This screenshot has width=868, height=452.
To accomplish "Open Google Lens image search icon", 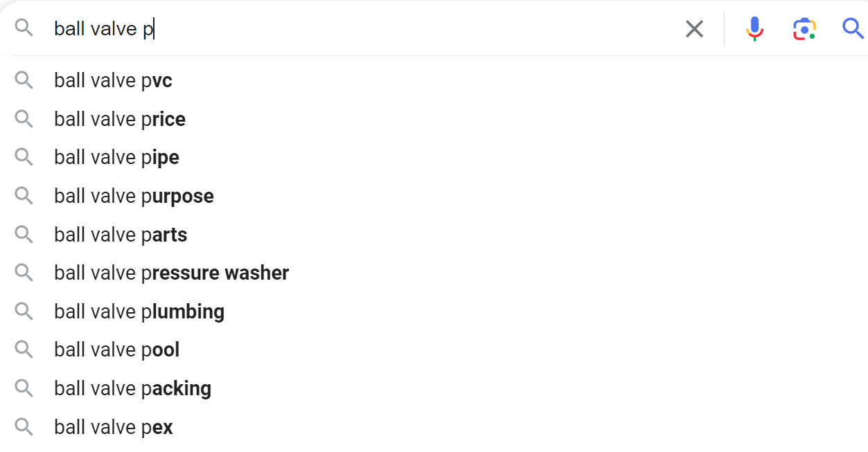I will [804, 28].
